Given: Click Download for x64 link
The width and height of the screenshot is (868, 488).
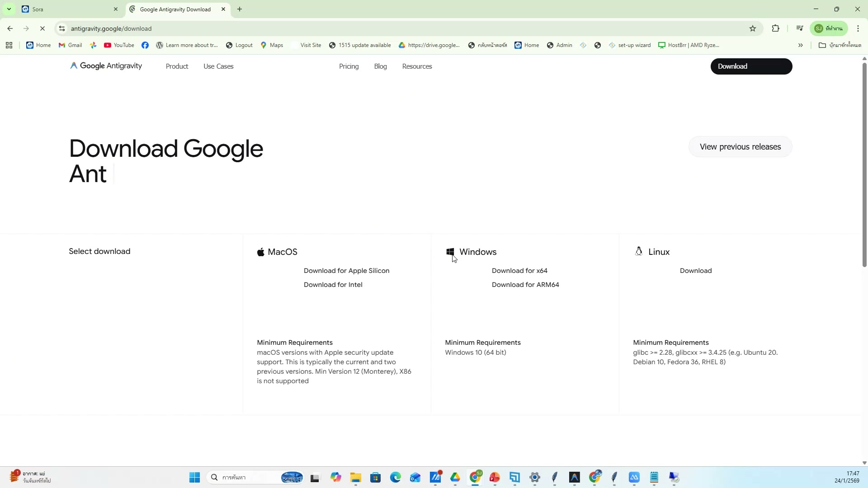Looking at the screenshot, I should point(519,271).
